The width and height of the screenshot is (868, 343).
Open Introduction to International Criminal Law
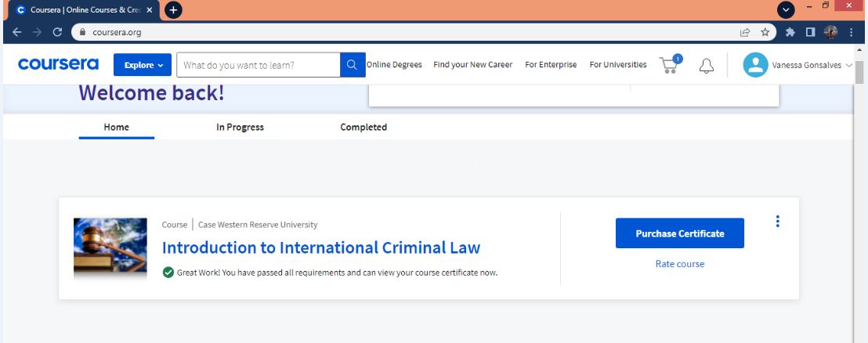coord(321,247)
